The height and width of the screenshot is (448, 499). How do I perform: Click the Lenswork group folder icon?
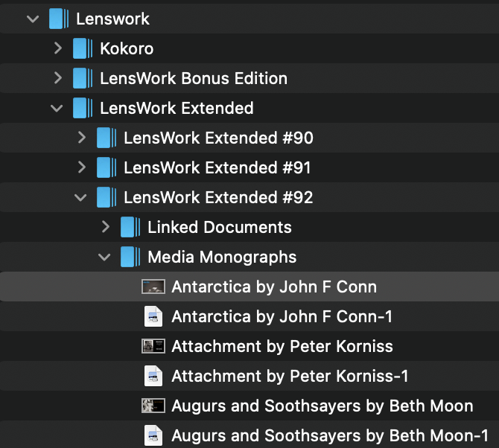(x=59, y=19)
